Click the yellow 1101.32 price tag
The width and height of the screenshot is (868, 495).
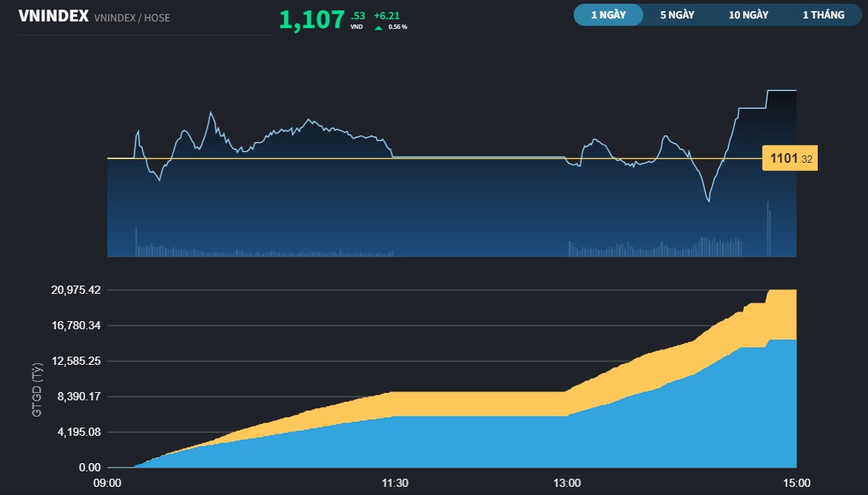789,158
